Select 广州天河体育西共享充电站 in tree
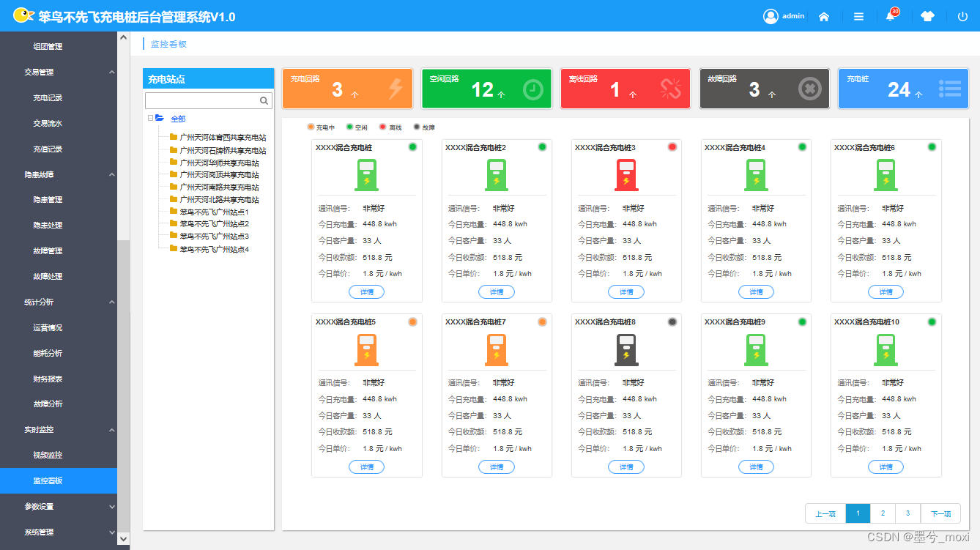The width and height of the screenshot is (980, 550). coord(223,138)
